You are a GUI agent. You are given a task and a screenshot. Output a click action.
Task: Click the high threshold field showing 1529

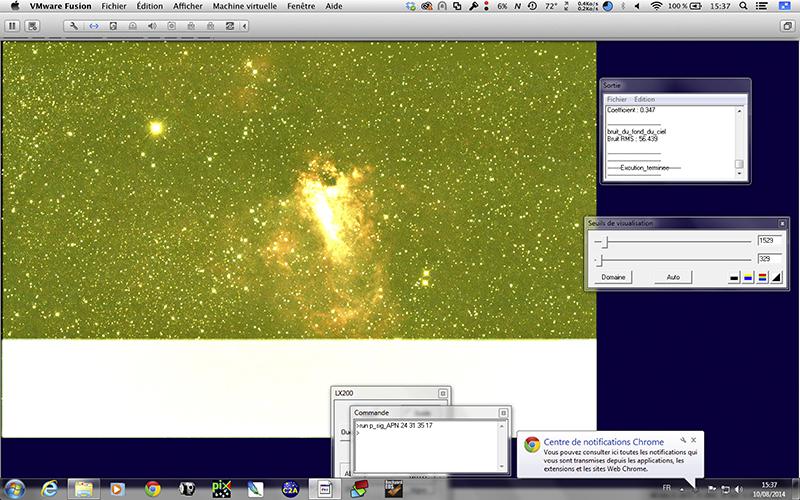[x=769, y=240]
